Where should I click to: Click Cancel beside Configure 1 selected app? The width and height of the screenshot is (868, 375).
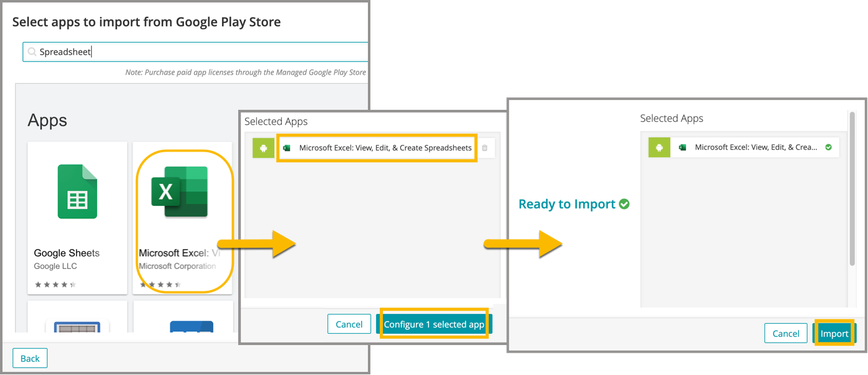pyautogui.click(x=349, y=324)
